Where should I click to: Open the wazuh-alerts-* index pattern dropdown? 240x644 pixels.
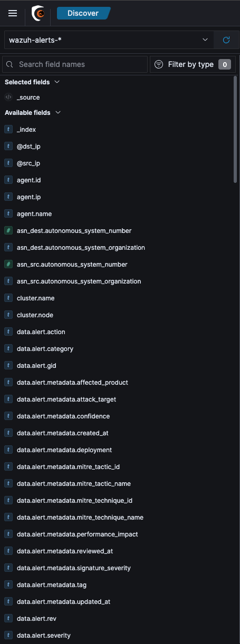108,40
